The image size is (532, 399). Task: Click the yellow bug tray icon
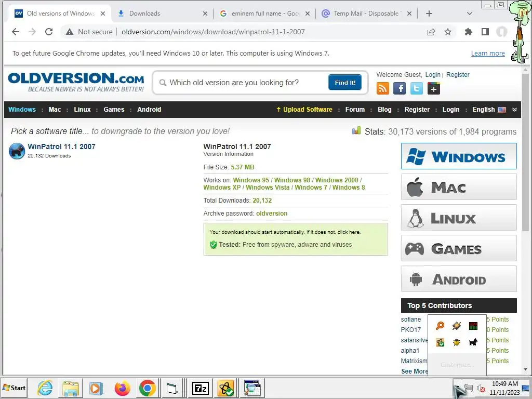coord(457,342)
